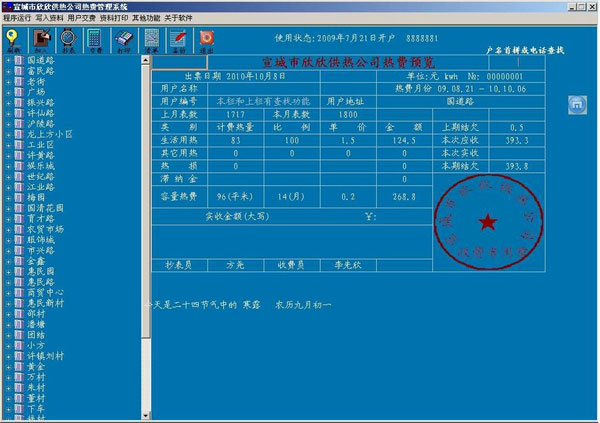Expand the 世纪路 tree node
The image size is (600, 423).
tap(8, 176)
